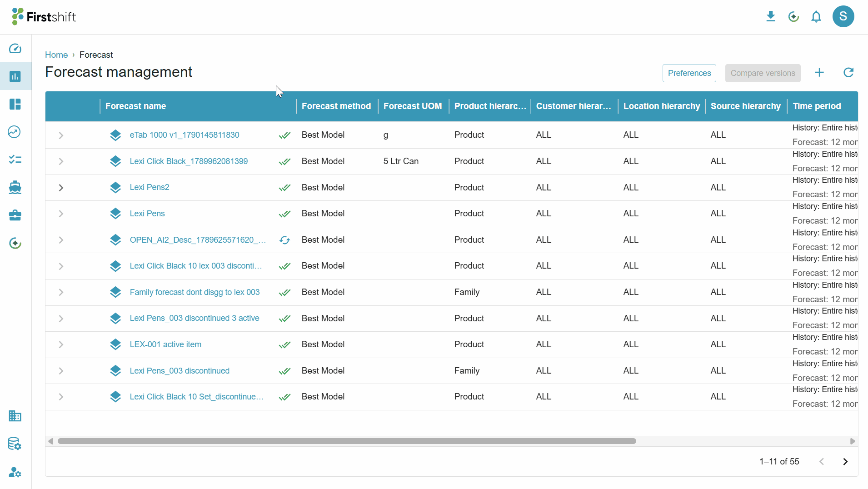
Task: Click the plus icon to add forecast
Action: tap(819, 73)
